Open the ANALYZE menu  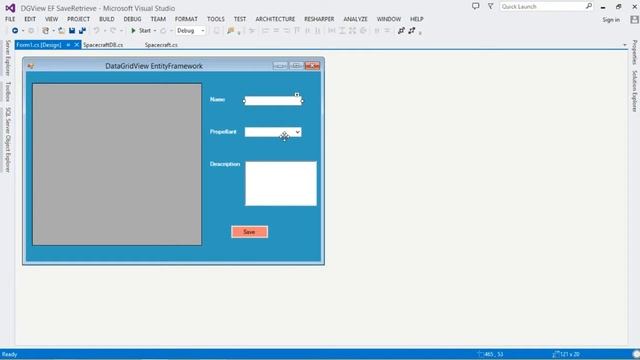[x=356, y=19]
